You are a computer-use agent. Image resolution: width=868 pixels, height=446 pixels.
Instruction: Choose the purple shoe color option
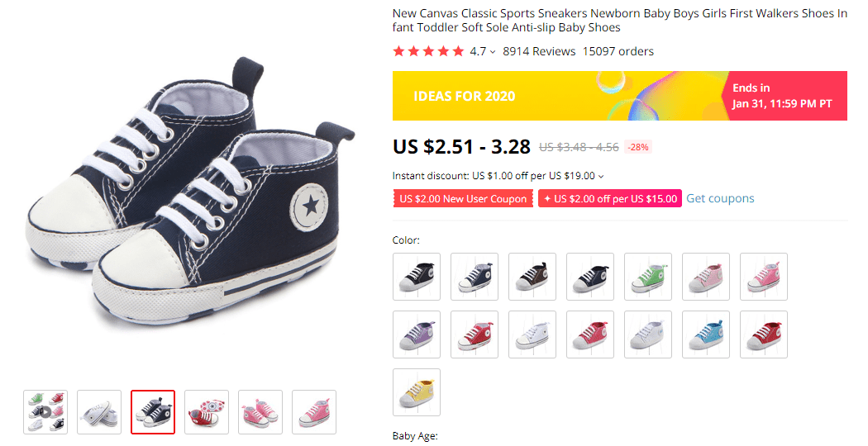(417, 334)
